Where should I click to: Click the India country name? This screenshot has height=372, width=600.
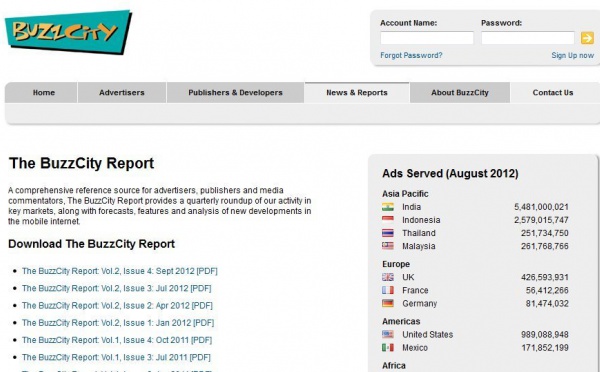[x=411, y=207]
